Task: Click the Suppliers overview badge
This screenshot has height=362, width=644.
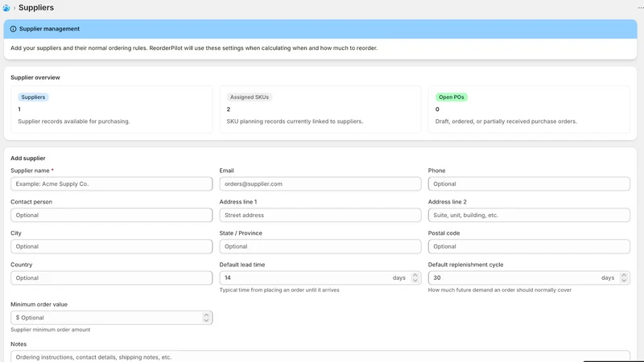Action: point(33,97)
